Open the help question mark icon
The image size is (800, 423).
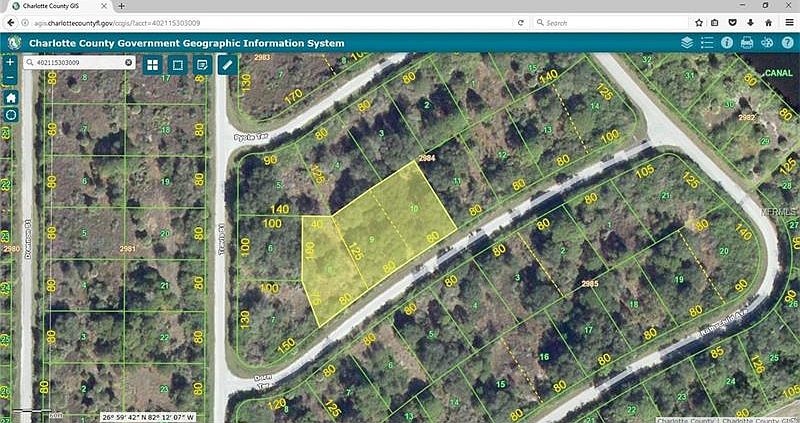(x=787, y=43)
